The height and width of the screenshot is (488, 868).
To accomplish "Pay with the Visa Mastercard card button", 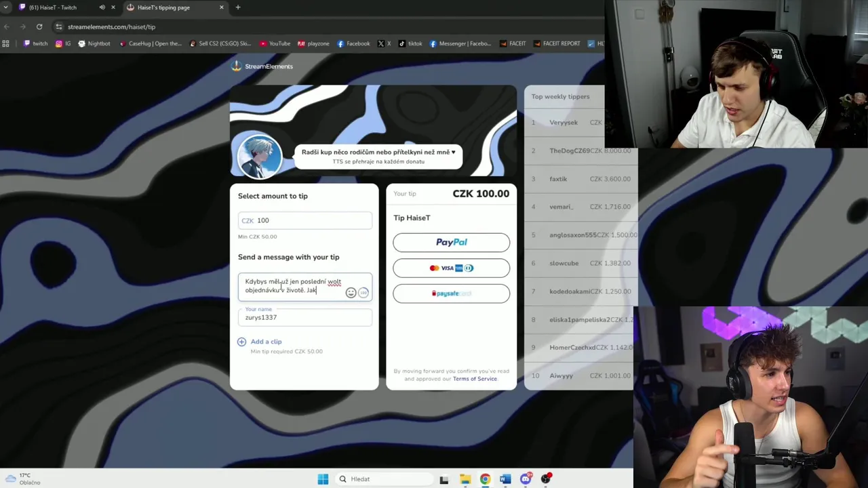I will tap(451, 268).
